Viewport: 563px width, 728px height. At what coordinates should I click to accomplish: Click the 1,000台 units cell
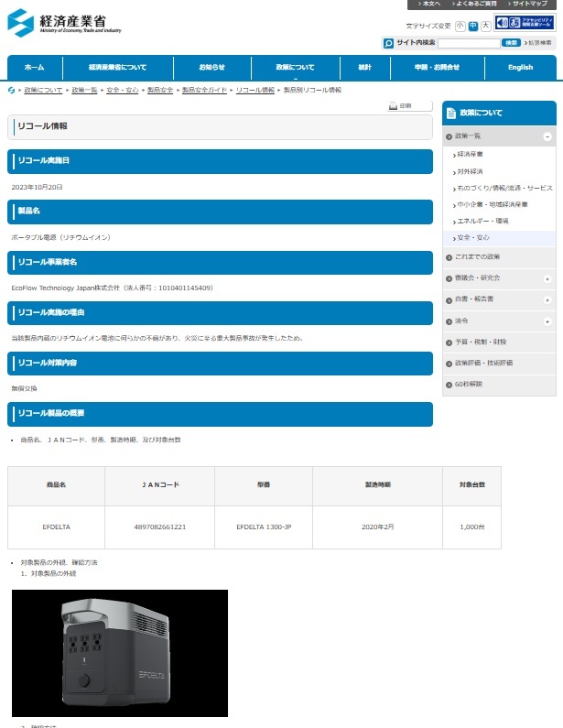tap(472, 527)
